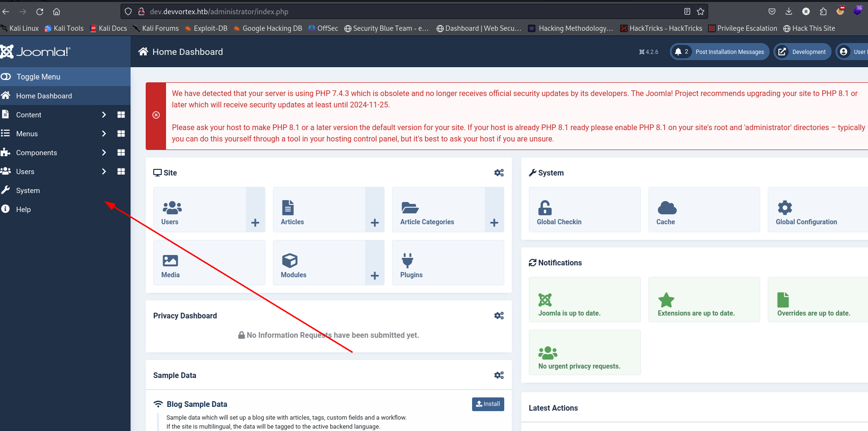Install the Blog Sample Data

(488, 404)
